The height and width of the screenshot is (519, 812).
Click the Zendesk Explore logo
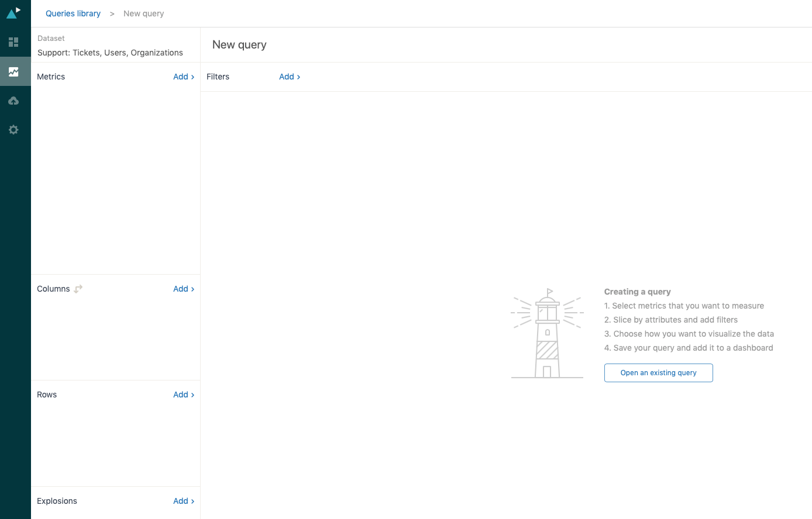click(13, 12)
